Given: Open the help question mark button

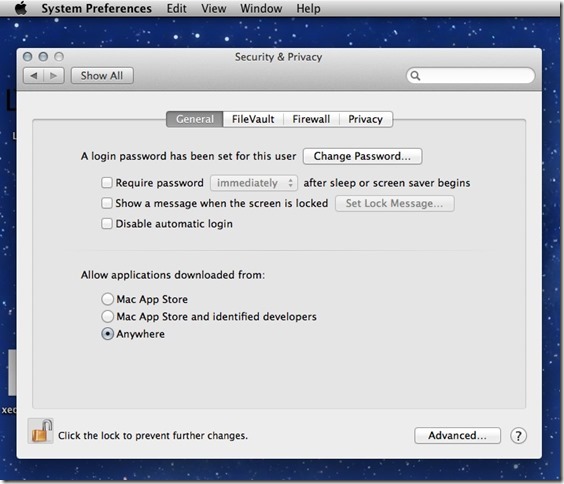Looking at the screenshot, I should pyautogui.click(x=518, y=436).
